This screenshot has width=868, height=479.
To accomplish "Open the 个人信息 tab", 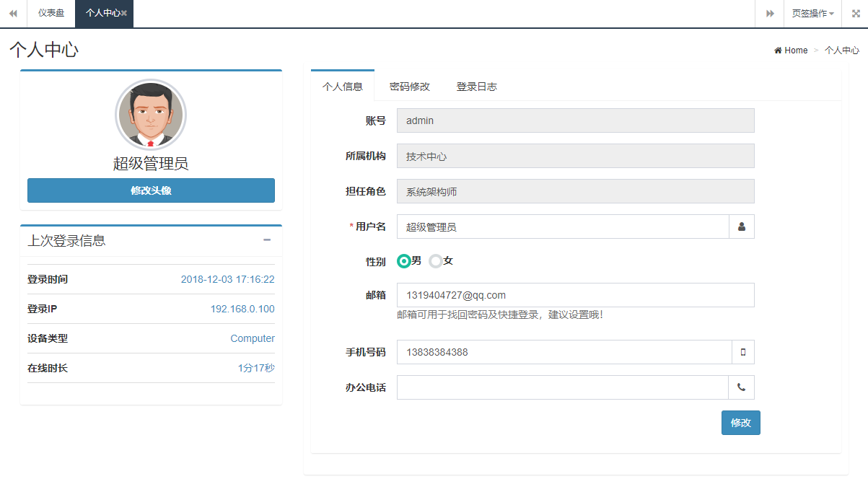I will click(343, 86).
